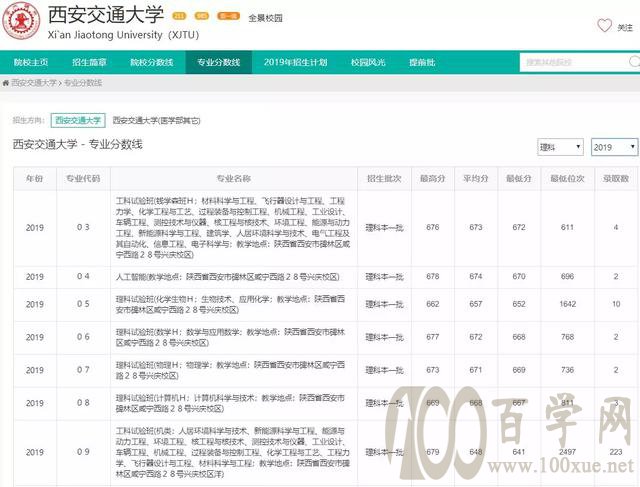Click the 最低位次 column header
The image size is (640, 487).
tap(567, 178)
